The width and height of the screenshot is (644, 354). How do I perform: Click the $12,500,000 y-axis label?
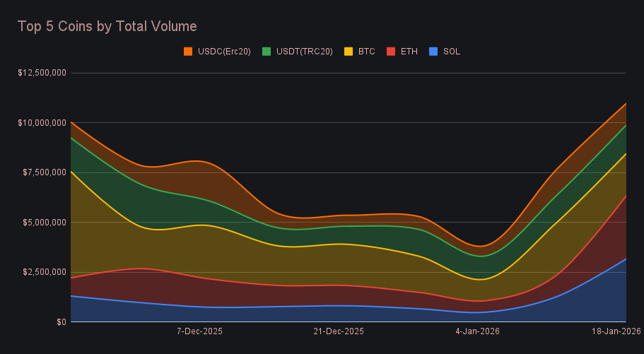coord(42,73)
